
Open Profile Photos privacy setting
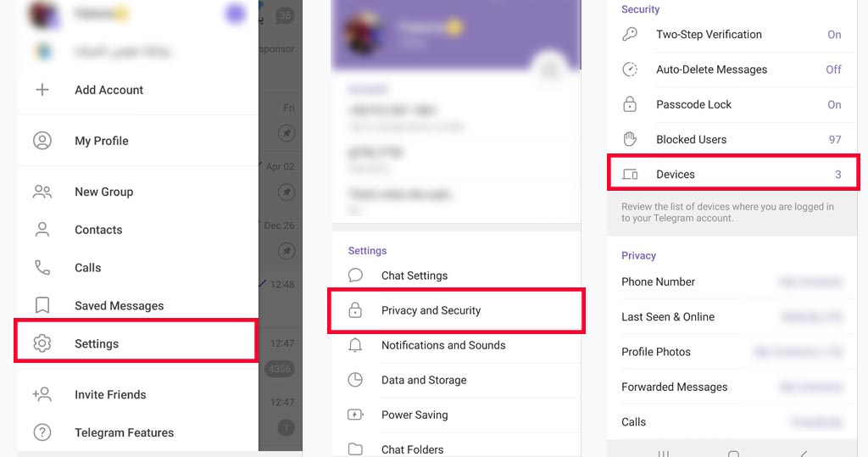pos(732,352)
